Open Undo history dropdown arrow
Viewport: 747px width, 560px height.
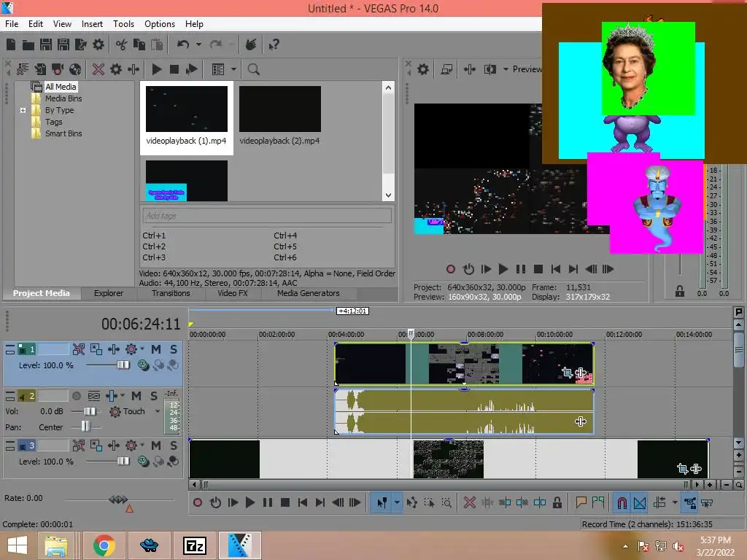198,44
